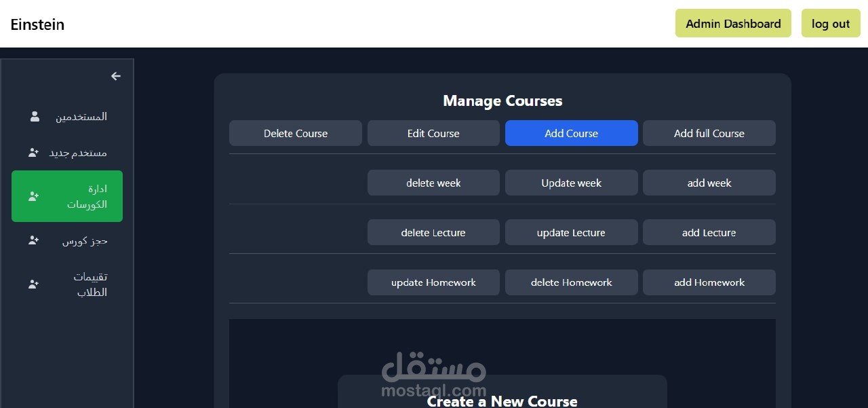Click the add week button
The width and height of the screenshot is (868, 408).
click(x=709, y=183)
